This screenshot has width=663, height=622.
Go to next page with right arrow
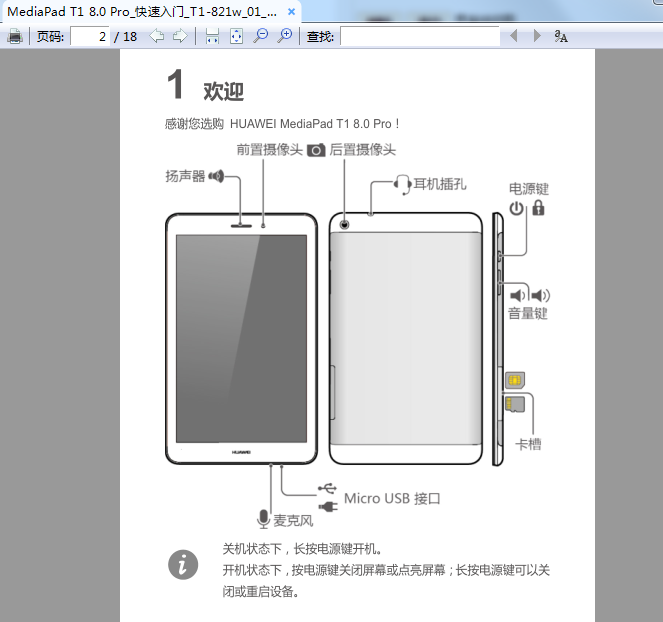[180, 36]
